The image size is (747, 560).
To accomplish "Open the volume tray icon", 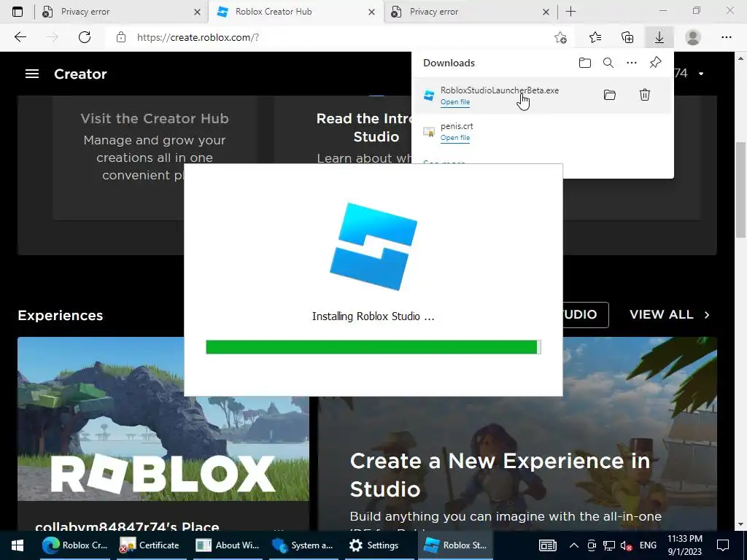I will [x=627, y=545].
